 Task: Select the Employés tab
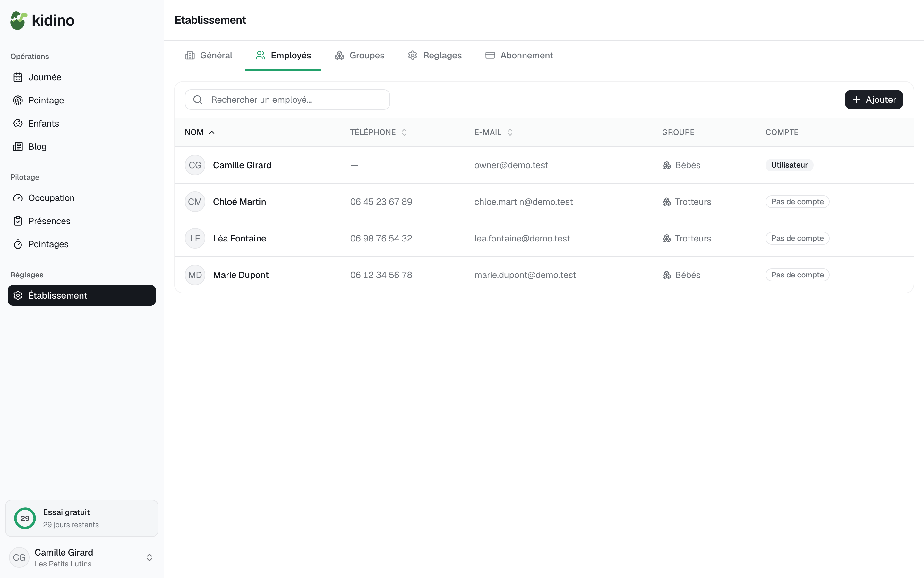pos(283,56)
